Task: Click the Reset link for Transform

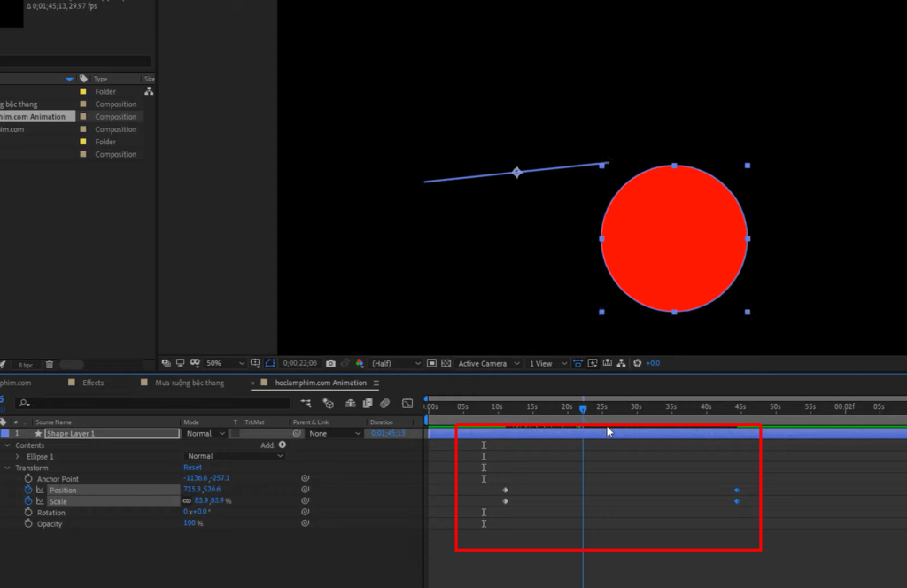Action: (191, 467)
